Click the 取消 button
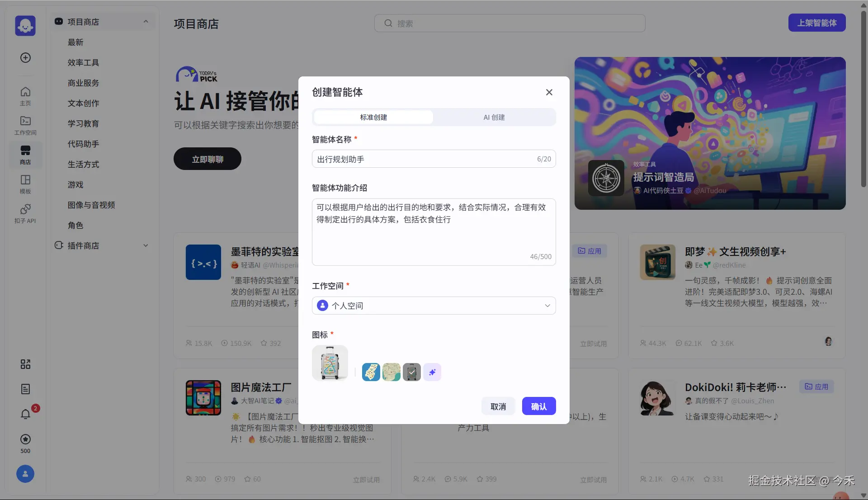The image size is (868, 500). coord(498,406)
